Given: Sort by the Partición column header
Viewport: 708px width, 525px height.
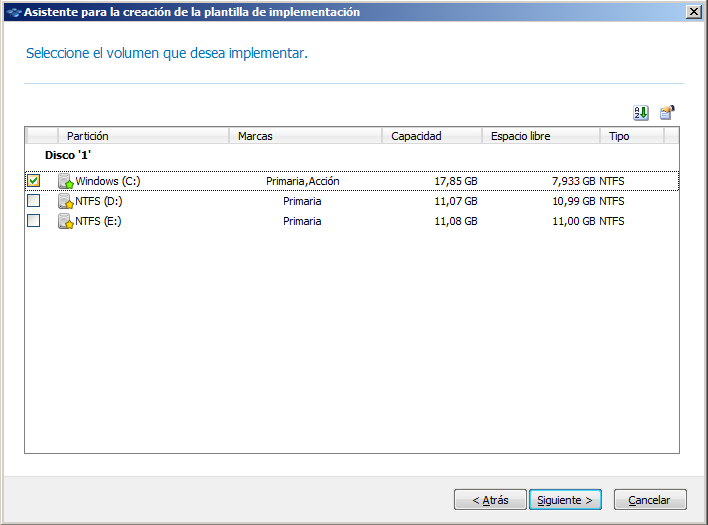Looking at the screenshot, I should tap(144, 136).
